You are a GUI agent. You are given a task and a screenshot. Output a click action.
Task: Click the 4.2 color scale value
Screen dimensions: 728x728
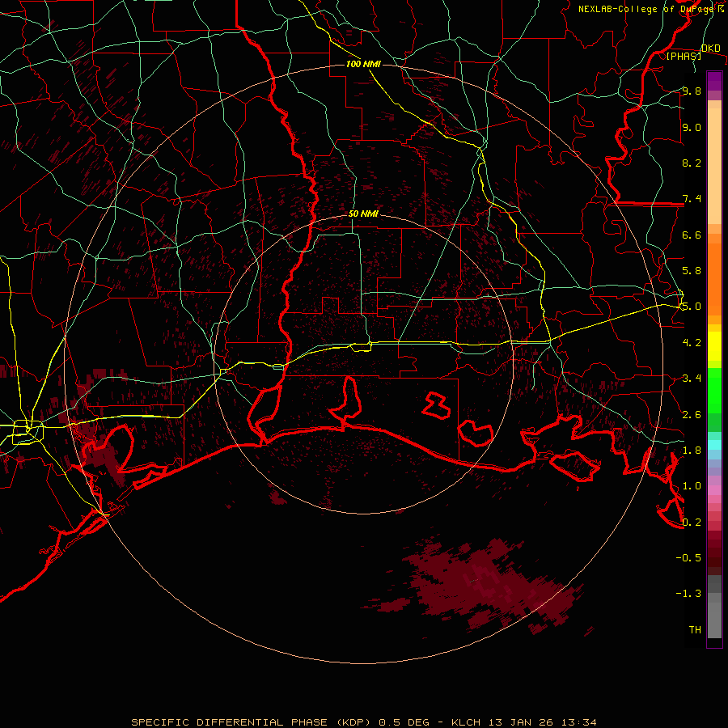click(x=692, y=343)
